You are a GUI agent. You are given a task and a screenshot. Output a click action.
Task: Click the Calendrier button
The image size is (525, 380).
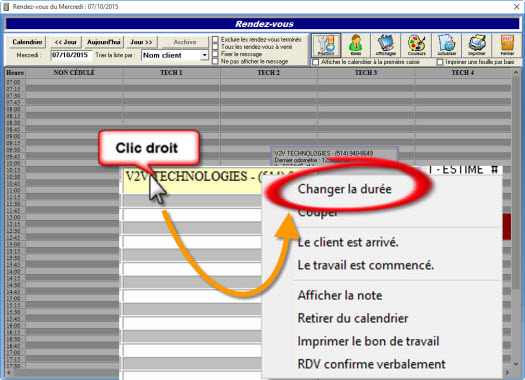(x=27, y=42)
